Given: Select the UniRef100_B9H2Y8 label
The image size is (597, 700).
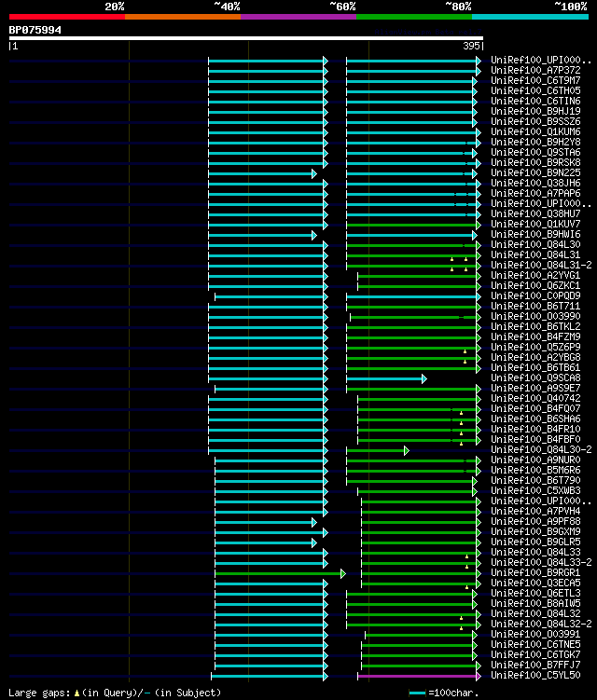Looking at the screenshot, I should point(535,143).
